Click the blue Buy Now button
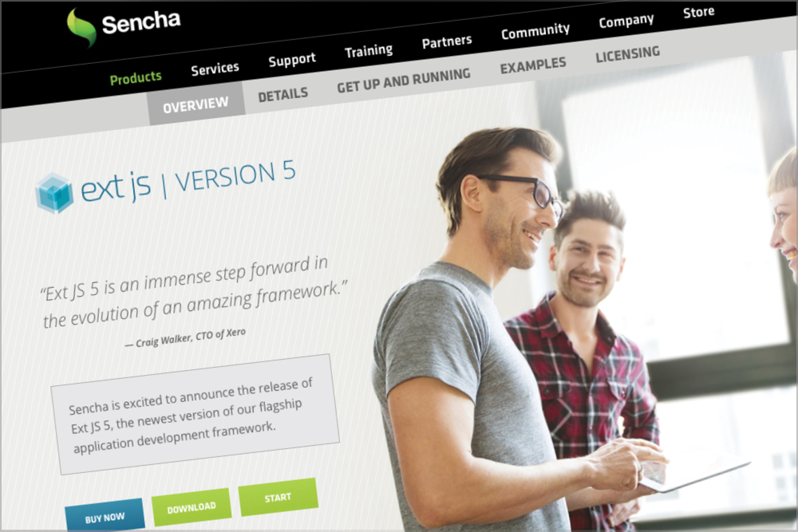Screen dimensions: 798x532 (x=105, y=517)
